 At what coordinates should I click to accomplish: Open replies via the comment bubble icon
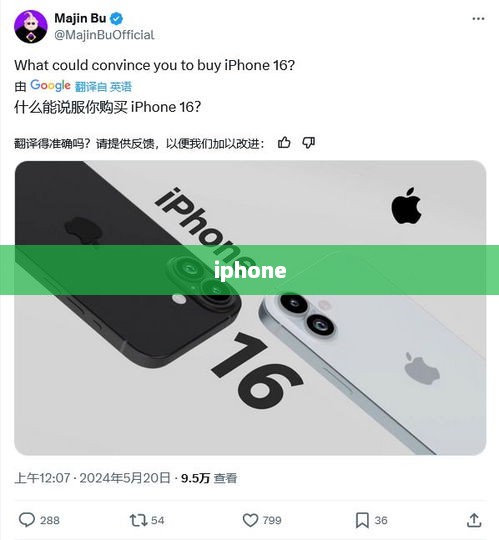[27, 520]
